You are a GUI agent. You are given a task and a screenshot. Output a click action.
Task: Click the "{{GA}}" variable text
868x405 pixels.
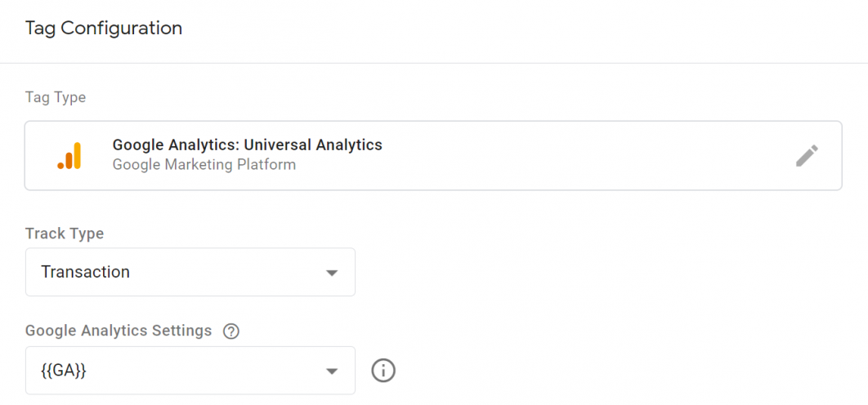click(64, 371)
